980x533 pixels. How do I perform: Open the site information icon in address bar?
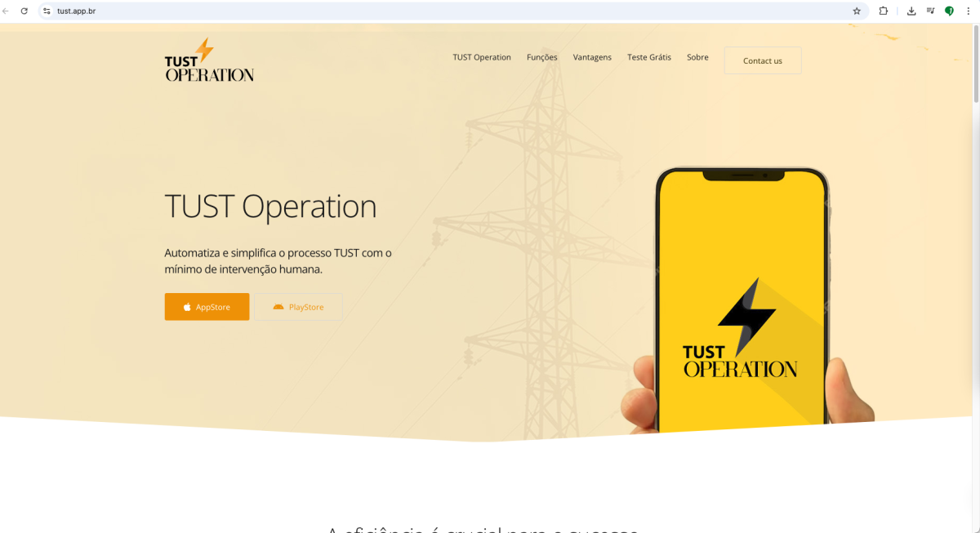click(47, 11)
